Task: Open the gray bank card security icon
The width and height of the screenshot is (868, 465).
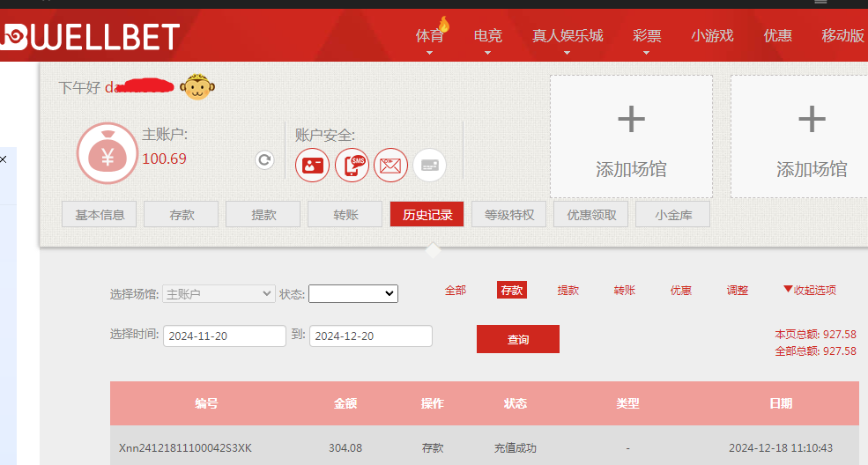Action: click(429, 166)
